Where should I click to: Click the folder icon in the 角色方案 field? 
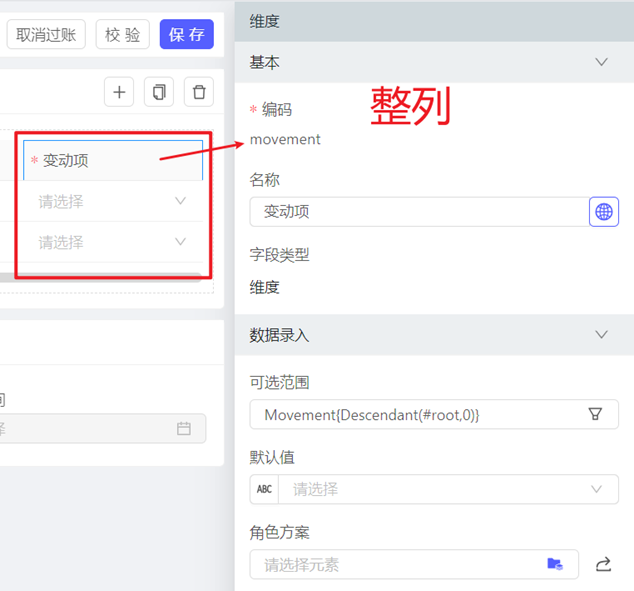(x=555, y=564)
